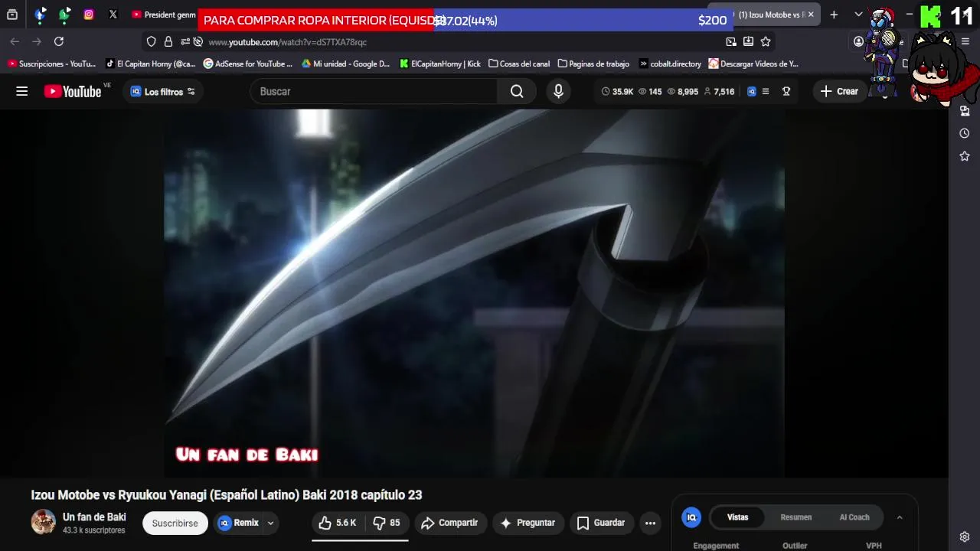Screen dimensions: 980x551
Task: Subscribe with the Suscribirse button
Action: coord(175,523)
